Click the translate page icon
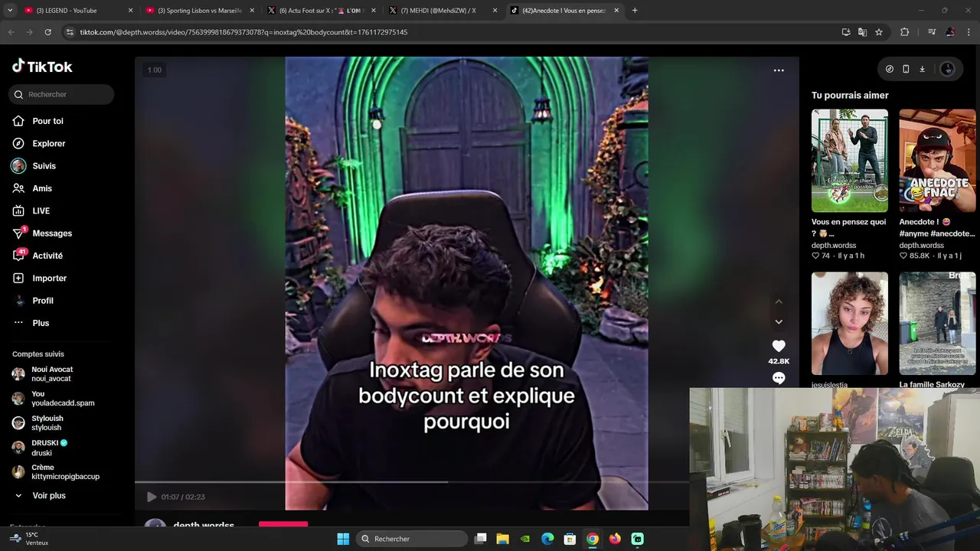Screen dimensions: 980x551 tap(862, 32)
